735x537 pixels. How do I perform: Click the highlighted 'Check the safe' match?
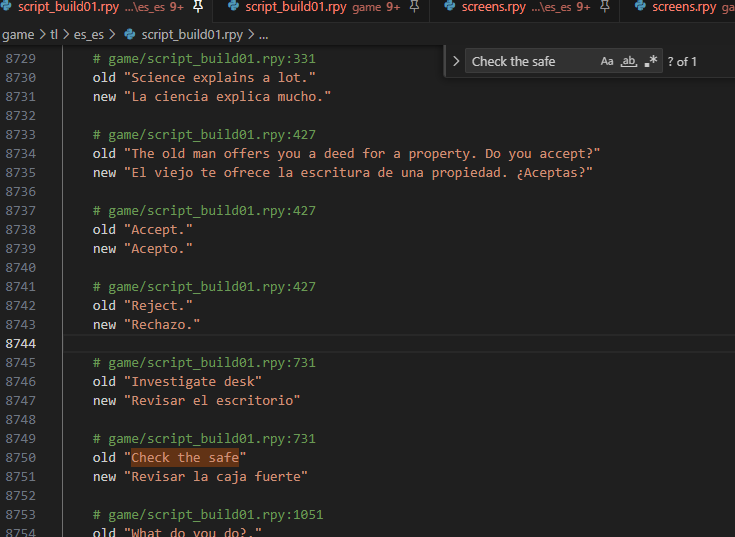[x=185, y=457]
